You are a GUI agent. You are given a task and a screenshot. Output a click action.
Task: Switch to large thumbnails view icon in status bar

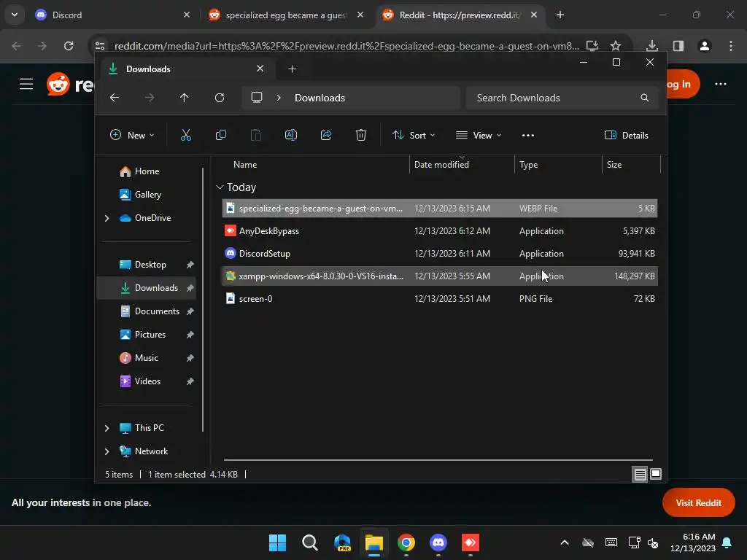coord(656,474)
